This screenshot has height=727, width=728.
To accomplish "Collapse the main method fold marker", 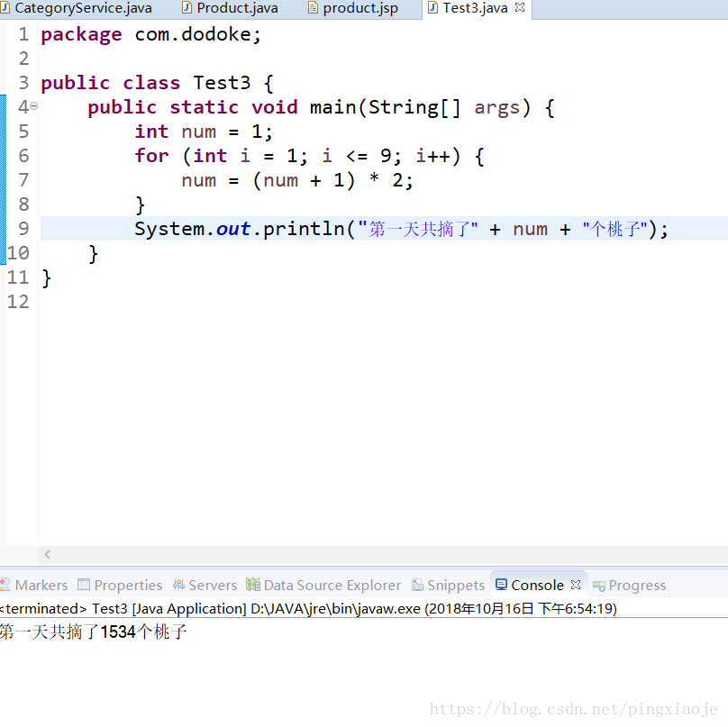I will pyautogui.click(x=34, y=106).
